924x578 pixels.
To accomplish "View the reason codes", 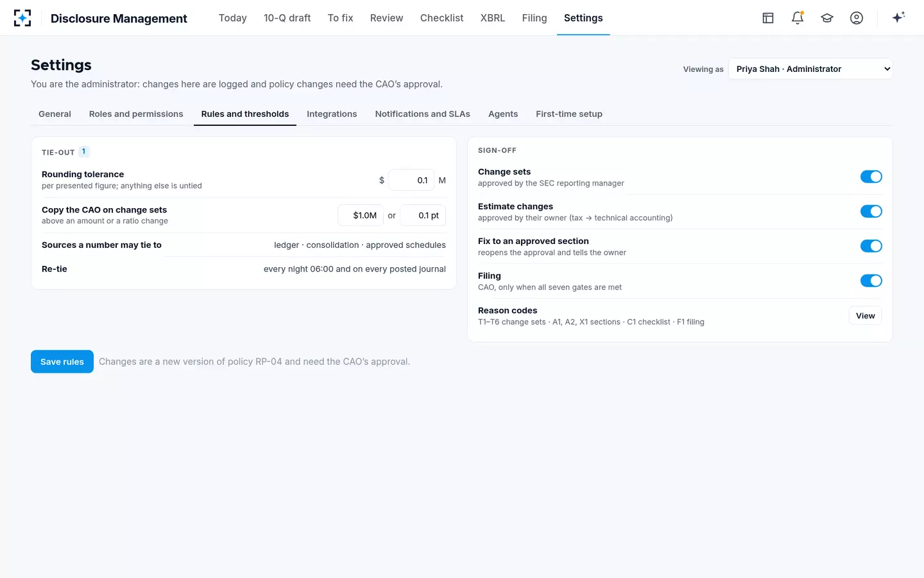I will [865, 315].
